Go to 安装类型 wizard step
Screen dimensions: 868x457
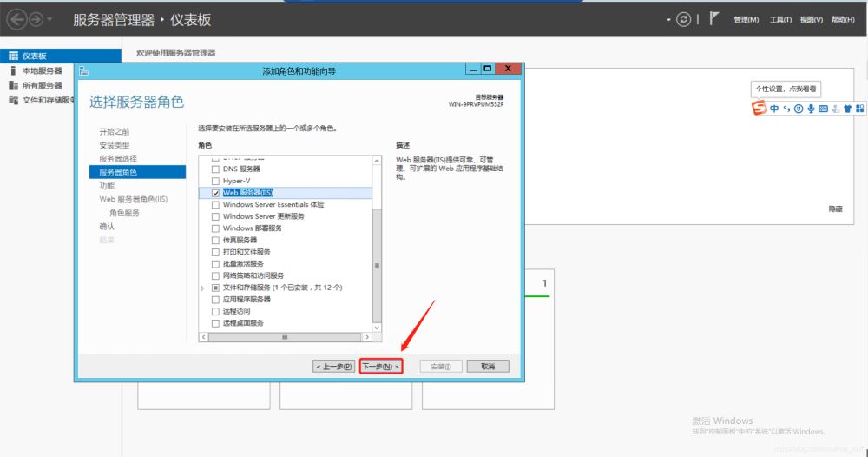pyautogui.click(x=115, y=145)
